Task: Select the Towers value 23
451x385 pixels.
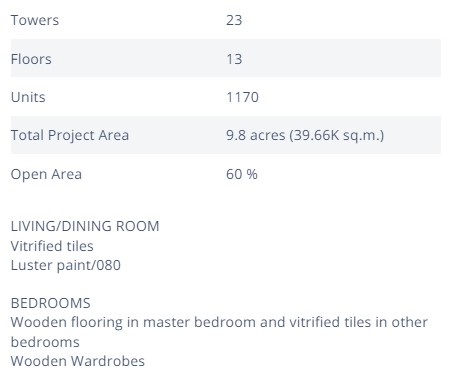Action: (x=234, y=20)
